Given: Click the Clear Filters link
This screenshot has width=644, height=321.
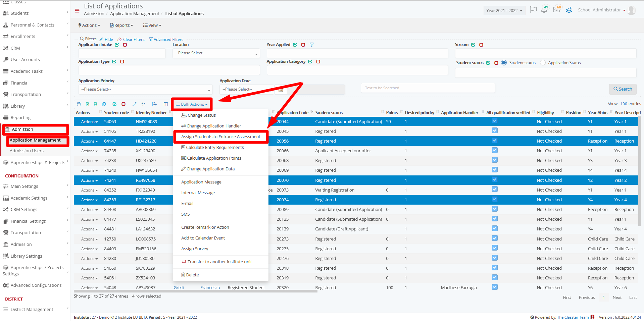Looking at the screenshot, I should pyautogui.click(x=131, y=40).
